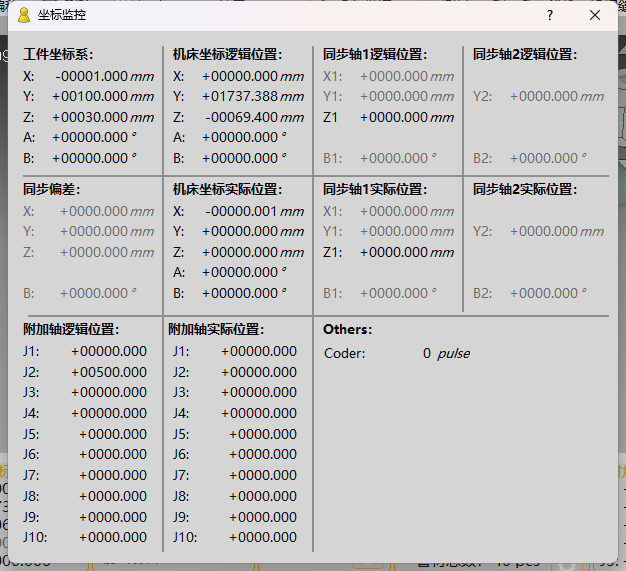Select the Others section label
The height and width of the screenshot is (571, 626).
(x=347, y=329)
